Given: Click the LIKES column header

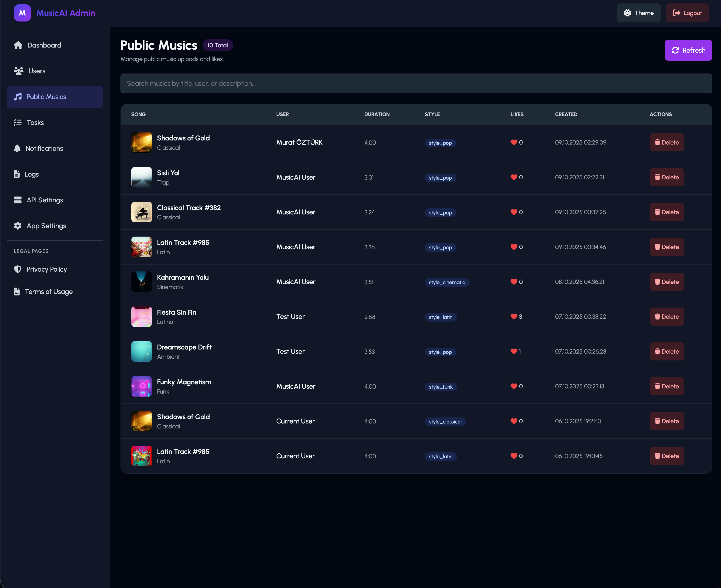Looking at the screenshot, I should (517, 114).
